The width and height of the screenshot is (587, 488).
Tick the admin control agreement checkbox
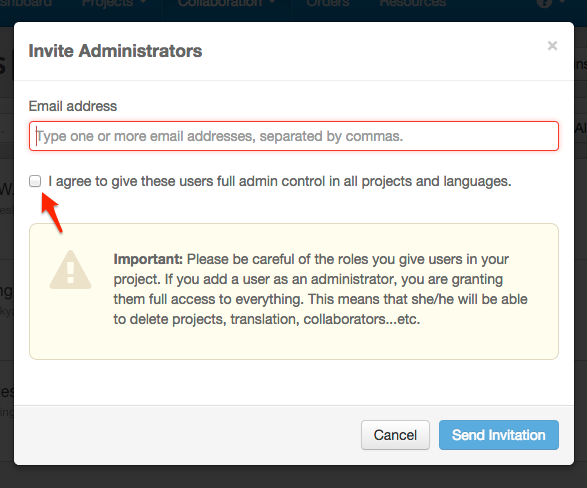[x=35, y=181]
